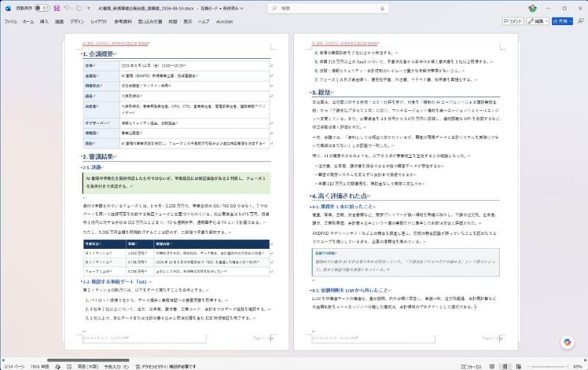Switch to Read Mode view icon
This screenshot has width=588, height=370.
point(492,366)
